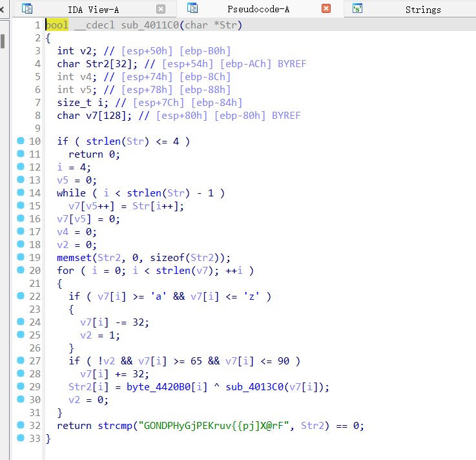Viewport: 476px width, 460px height.
Task: Click the strcmp call on line 32
Action: 115,426
